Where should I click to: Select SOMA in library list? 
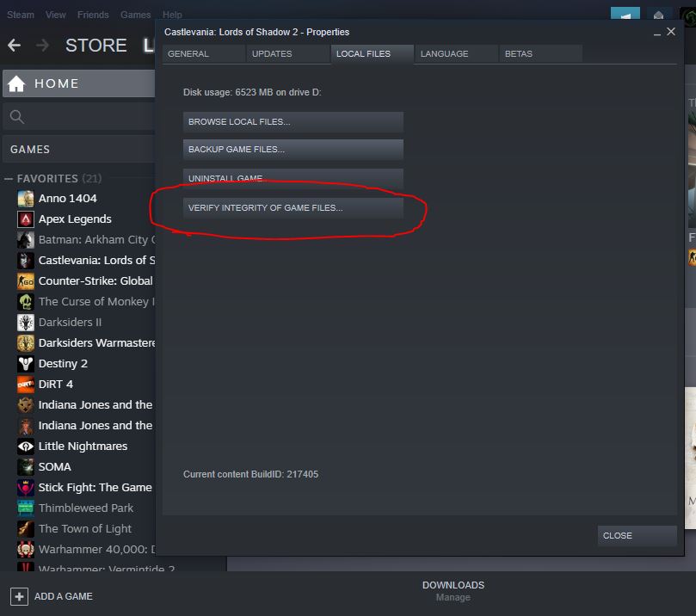[54, 467]
